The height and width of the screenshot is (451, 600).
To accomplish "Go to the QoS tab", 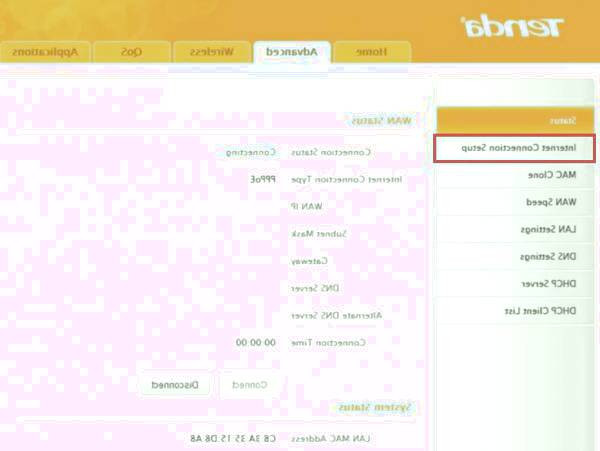I will point(132,51).
